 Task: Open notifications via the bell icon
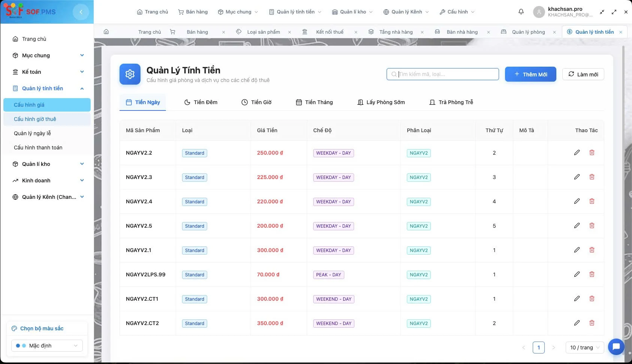click(521, 12)
